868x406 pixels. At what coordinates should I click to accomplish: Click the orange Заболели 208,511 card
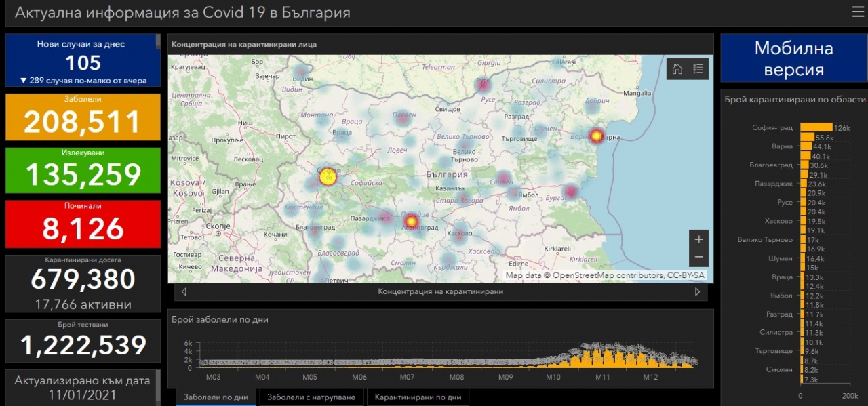pyautogui.click(x=83, y=117)
